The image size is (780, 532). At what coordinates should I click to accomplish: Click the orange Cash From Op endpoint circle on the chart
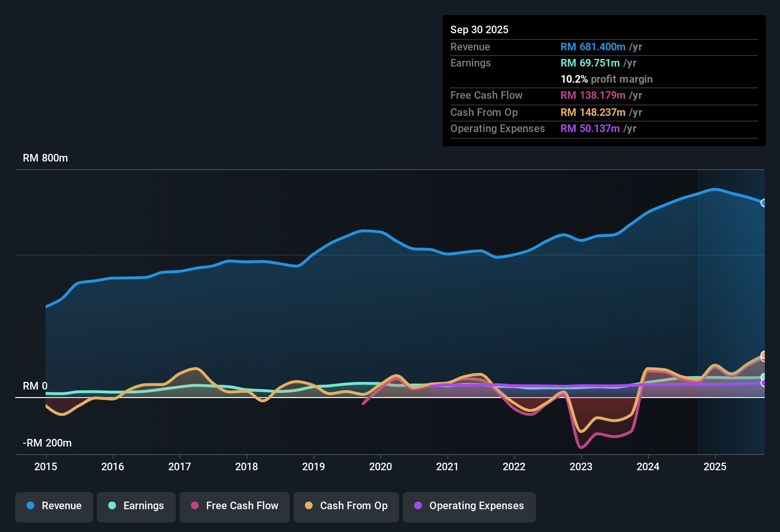click(x=764, y=355)
